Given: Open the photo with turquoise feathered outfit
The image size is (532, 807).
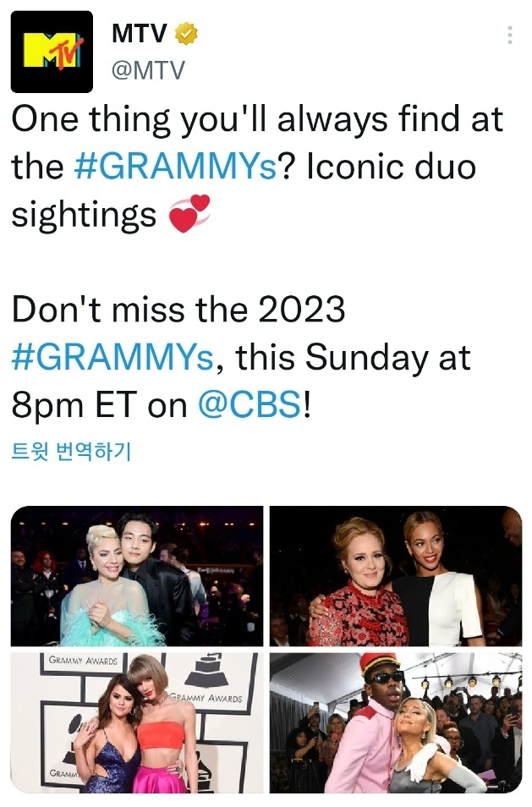Looking at the screenshot, I should 136,577.
